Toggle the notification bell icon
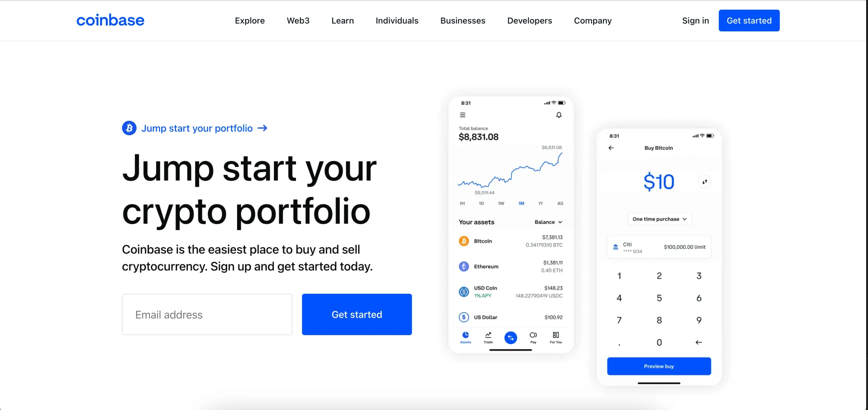868x410 pixels. pos(558,115)
